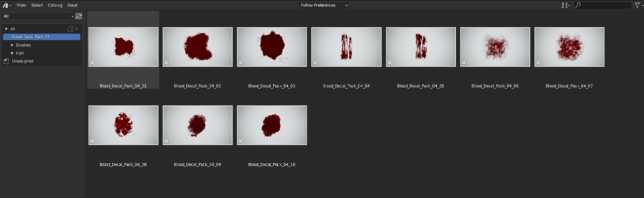Click the magnifier search icon

pos(578,5)
